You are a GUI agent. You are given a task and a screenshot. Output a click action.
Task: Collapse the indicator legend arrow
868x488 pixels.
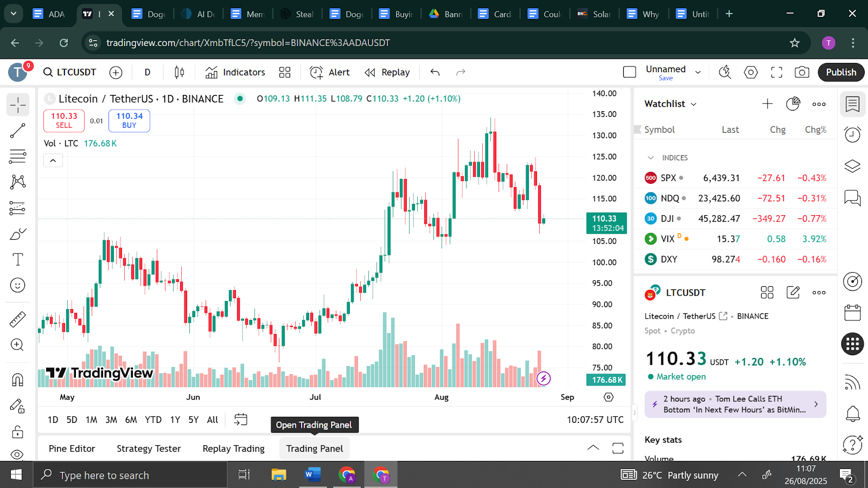(53, 160)
